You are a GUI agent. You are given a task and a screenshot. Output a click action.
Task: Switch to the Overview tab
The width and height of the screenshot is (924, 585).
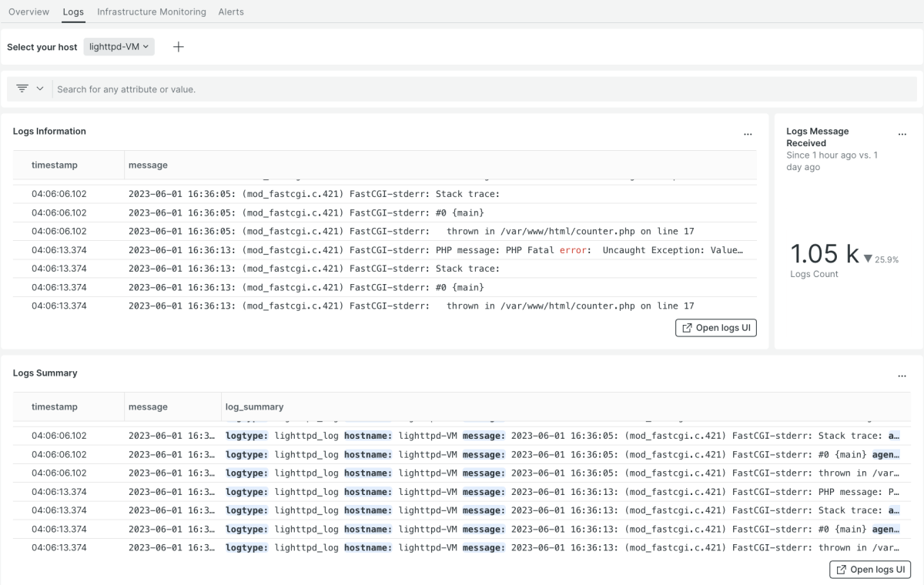tap(28, 12)
